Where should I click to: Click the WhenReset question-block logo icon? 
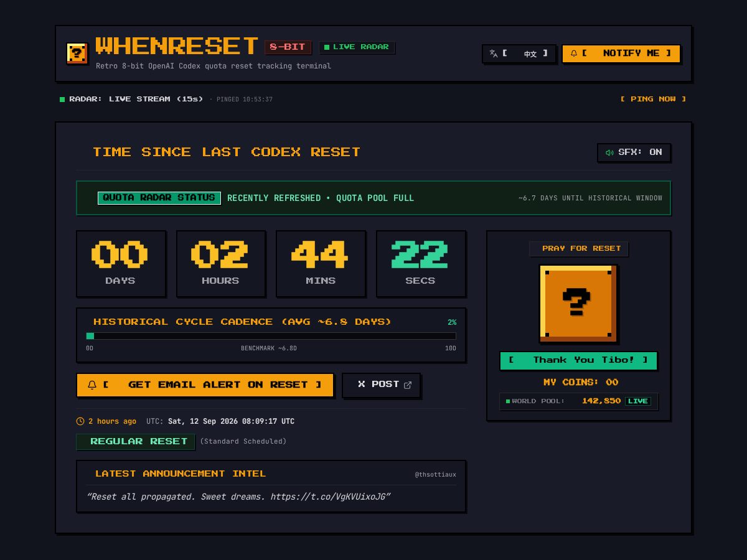(77, 54)
